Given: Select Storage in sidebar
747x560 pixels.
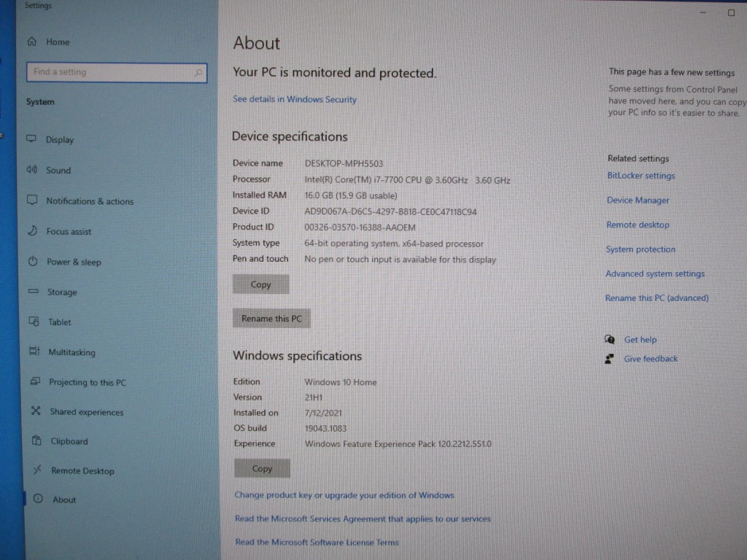Looking at the screenshot, I should click(62, 292).
